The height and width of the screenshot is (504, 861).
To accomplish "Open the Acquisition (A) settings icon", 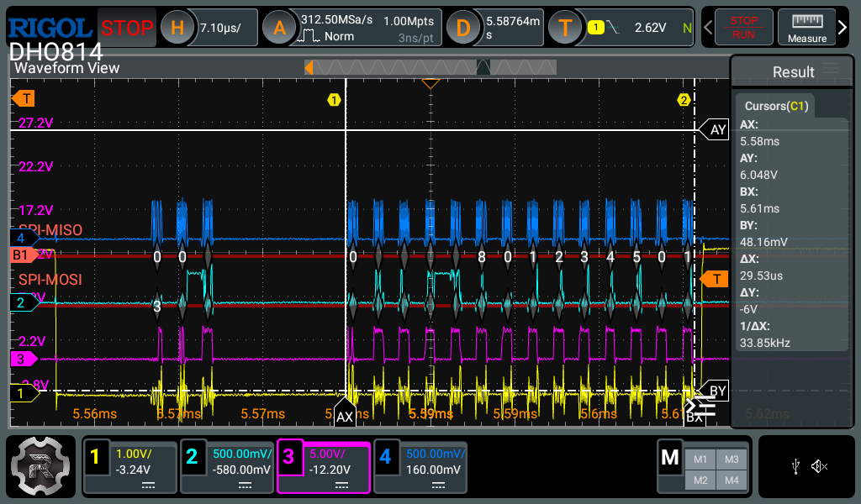I will click(x=279, y=28).
